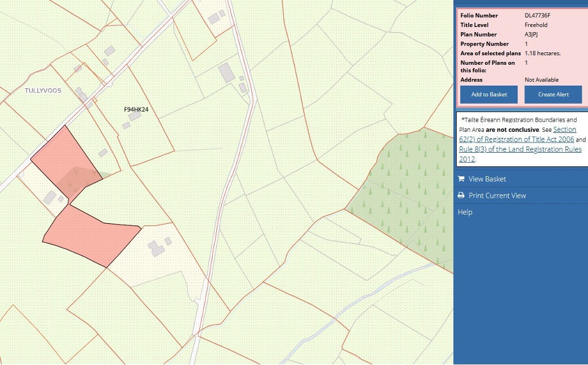The height and width of the screenshot is (365, 588).
Task: Click the Plan Number field label
Action: point(479,34)
